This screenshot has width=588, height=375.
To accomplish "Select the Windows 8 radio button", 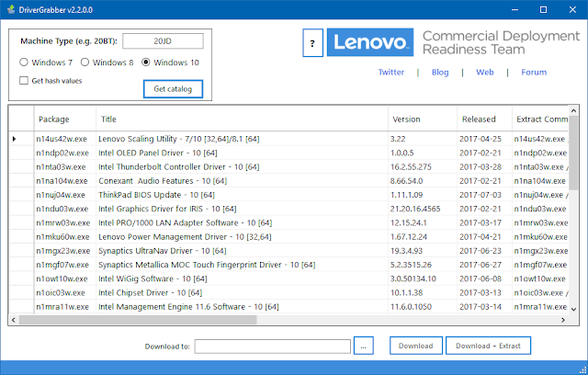I will 85,62.
